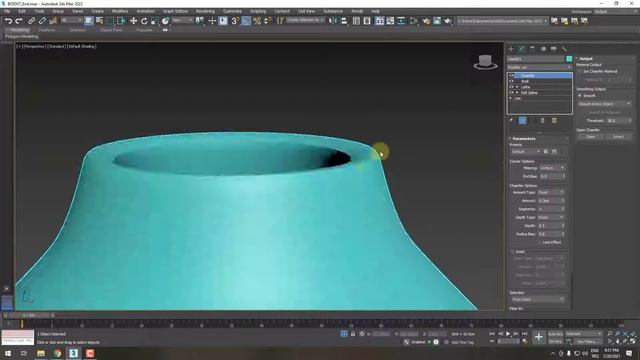Toggle visibility eye of Lathe modifier

point(511,87)
